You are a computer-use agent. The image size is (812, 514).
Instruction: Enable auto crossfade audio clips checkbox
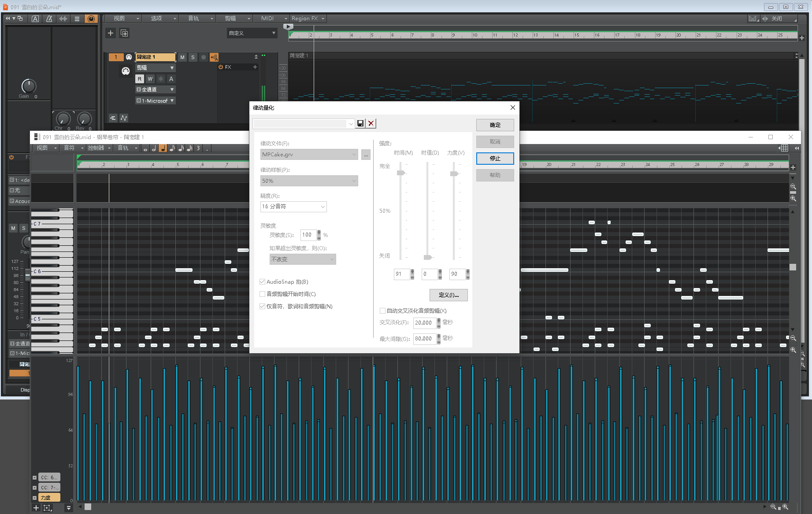click(382, 311)
